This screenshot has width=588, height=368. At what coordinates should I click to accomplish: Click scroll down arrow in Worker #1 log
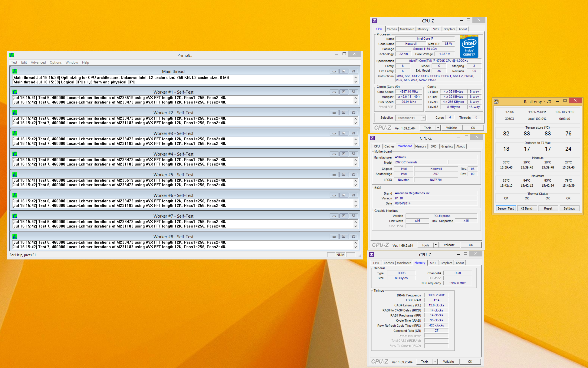(x=355, y=102)
